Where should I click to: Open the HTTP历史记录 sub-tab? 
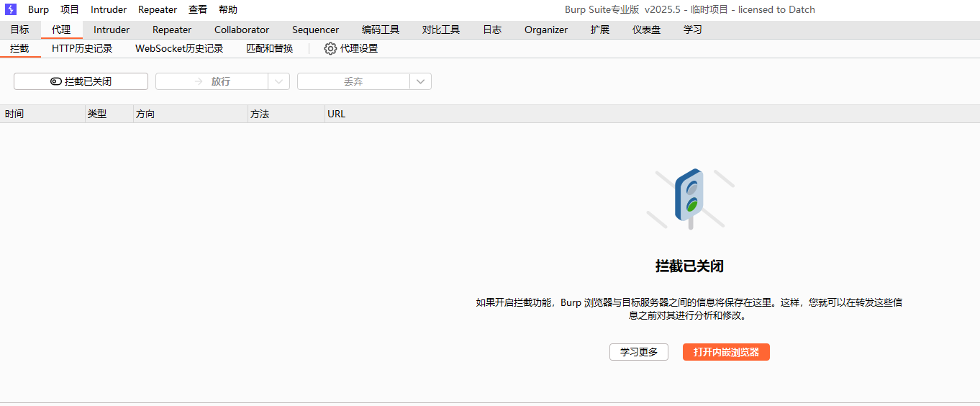pos(82,48)
